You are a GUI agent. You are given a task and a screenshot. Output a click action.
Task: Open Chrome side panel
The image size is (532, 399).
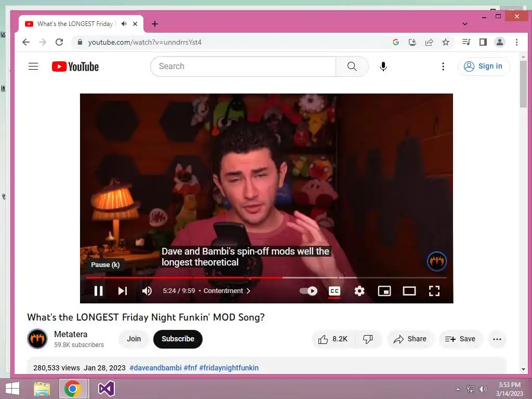pyautogui.click(x=483, y=42)
